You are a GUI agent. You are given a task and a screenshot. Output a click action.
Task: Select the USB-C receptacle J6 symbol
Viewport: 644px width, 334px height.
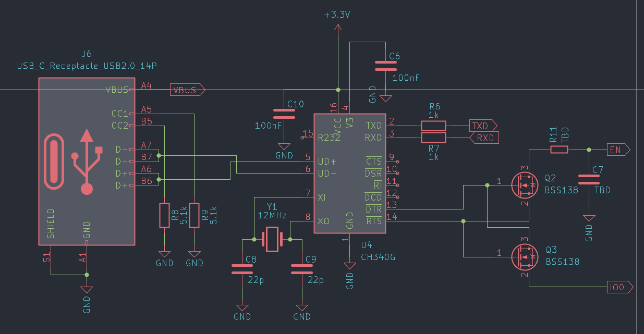click(x=87, y=162)
